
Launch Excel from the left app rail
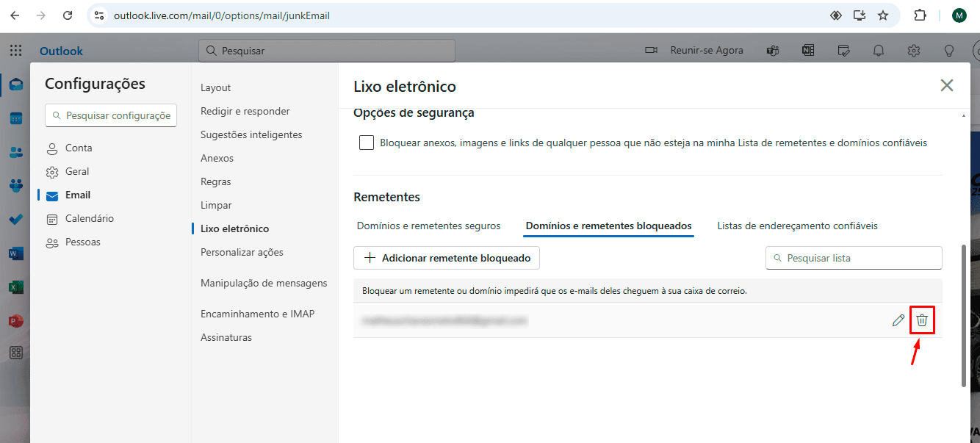[x=15, y=287]
